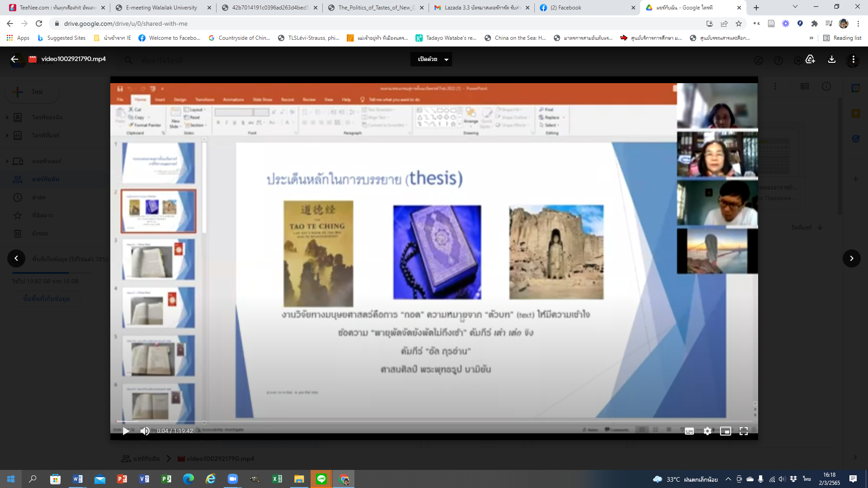Open LINE app from taskbar

pyautogui.click(x=321, y=479)
